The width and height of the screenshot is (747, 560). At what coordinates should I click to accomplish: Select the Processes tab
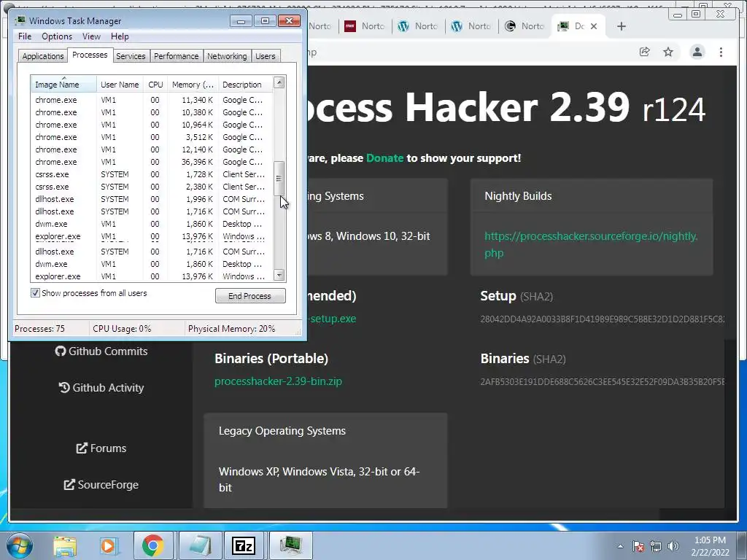90,55
